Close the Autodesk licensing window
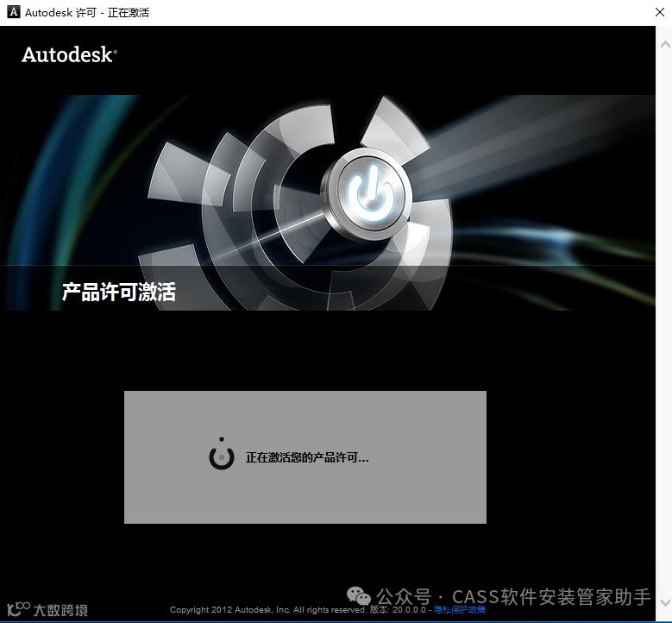Image resolution: width=672 pixels, height=623 pixels. (x=660, y=12)
